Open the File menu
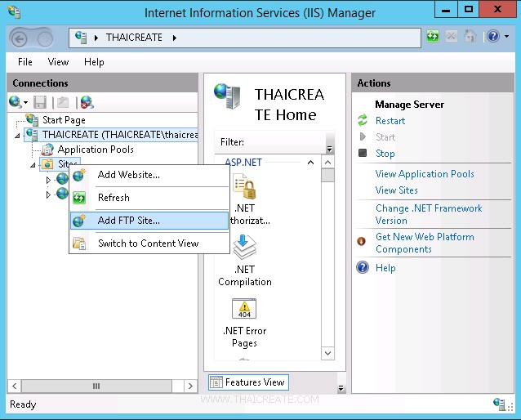 coord(25,62)
